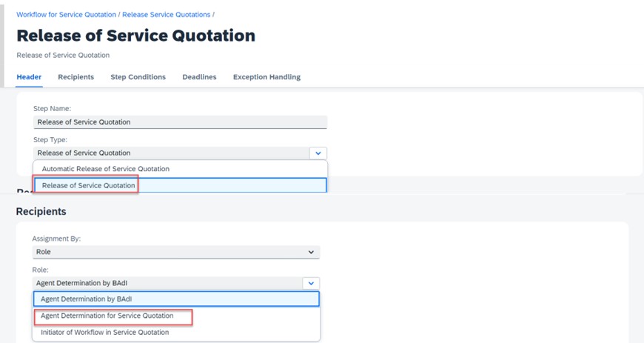Go to Release Service Quotations breadcrumb
The height and width of the screenshot is (343, 644).
pyautogui.click(x=167, y=14)
